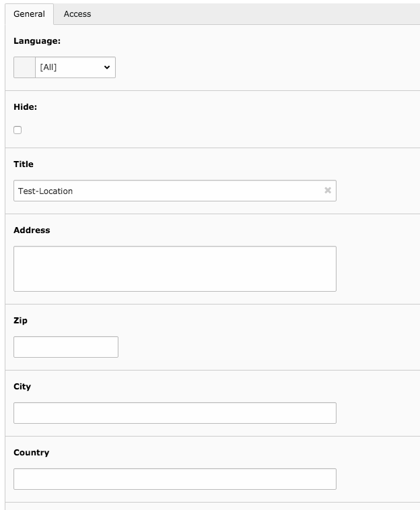The width and height of the screenshot is (420, 510).
Task: Click the Language label
Action: tap(37, 41)
